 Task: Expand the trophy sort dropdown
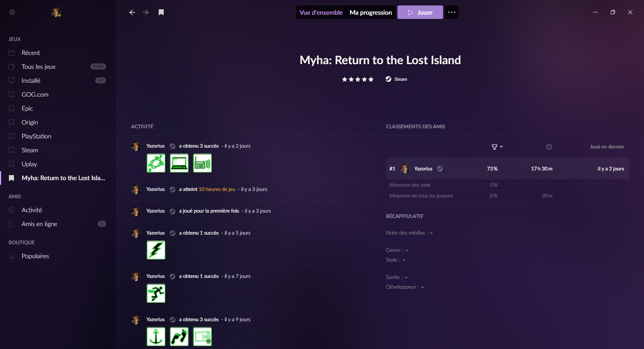[497, 147]
